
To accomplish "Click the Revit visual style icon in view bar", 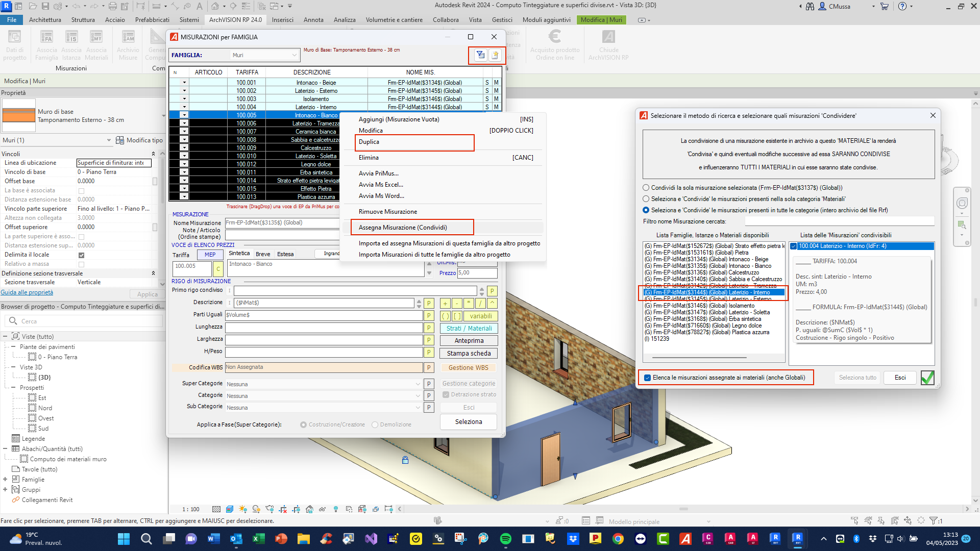I will click(230, 509).
